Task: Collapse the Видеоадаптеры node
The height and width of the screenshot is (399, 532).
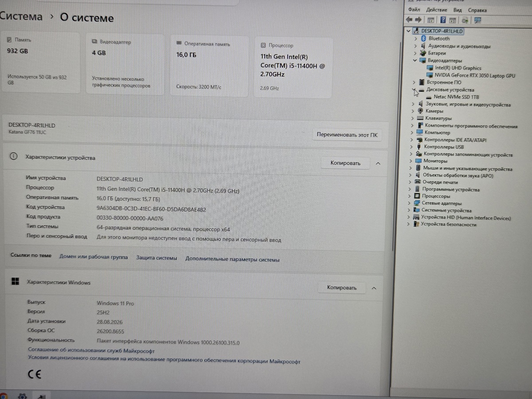Action: (415, 60)
